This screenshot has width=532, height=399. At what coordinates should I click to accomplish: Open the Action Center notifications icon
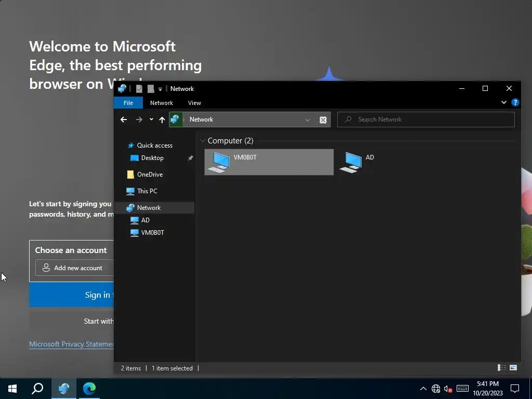[515, 389]
